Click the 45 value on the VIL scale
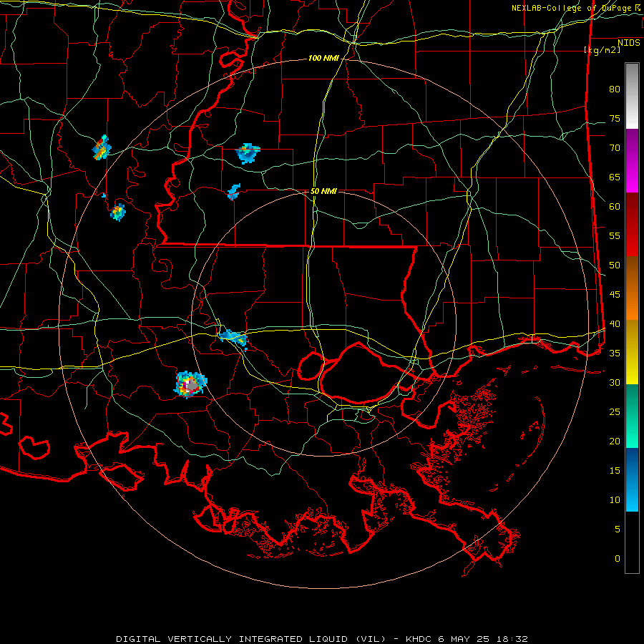Viewport: 644px width, 644px height. [x=615, y=294]
